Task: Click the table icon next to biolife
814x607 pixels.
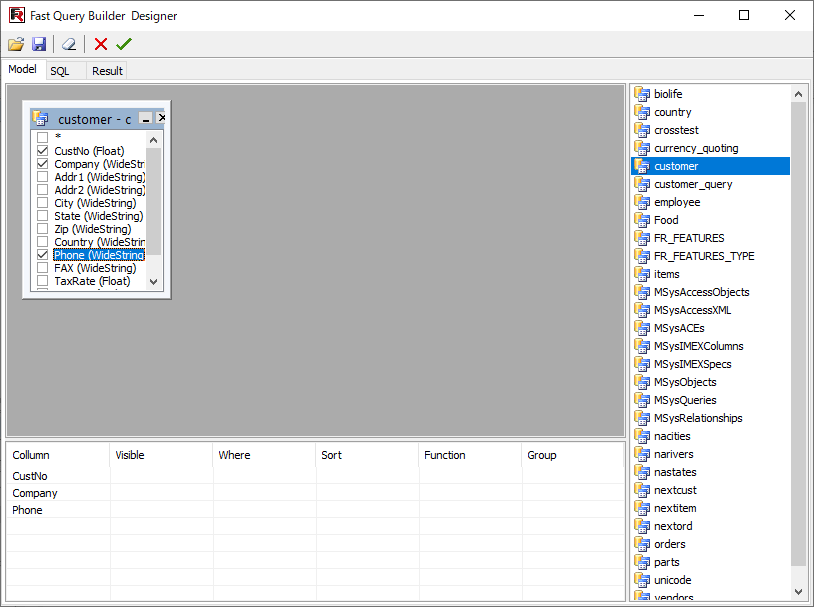Action: click(x=642, y=94)
